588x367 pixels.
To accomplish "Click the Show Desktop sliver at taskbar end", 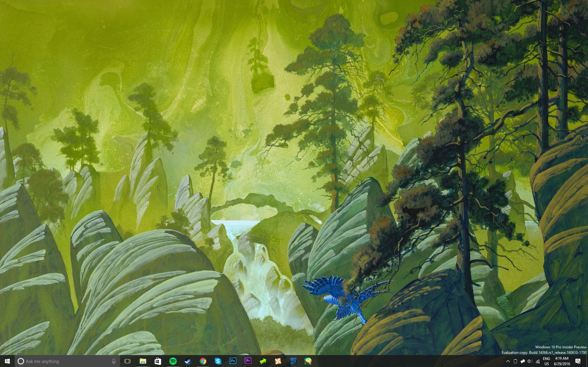I will pos(586,361).
